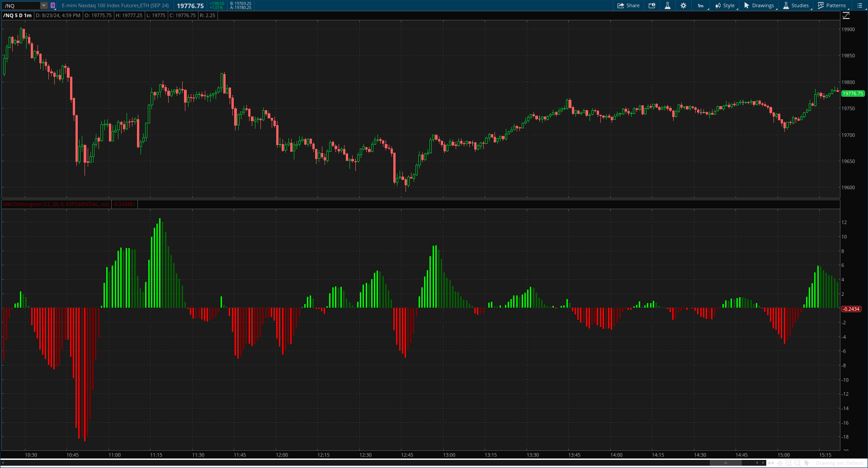Open chart settings gear icon
Image resolution: width=868 pixels, height=468 pixels.
coord(684,5)
